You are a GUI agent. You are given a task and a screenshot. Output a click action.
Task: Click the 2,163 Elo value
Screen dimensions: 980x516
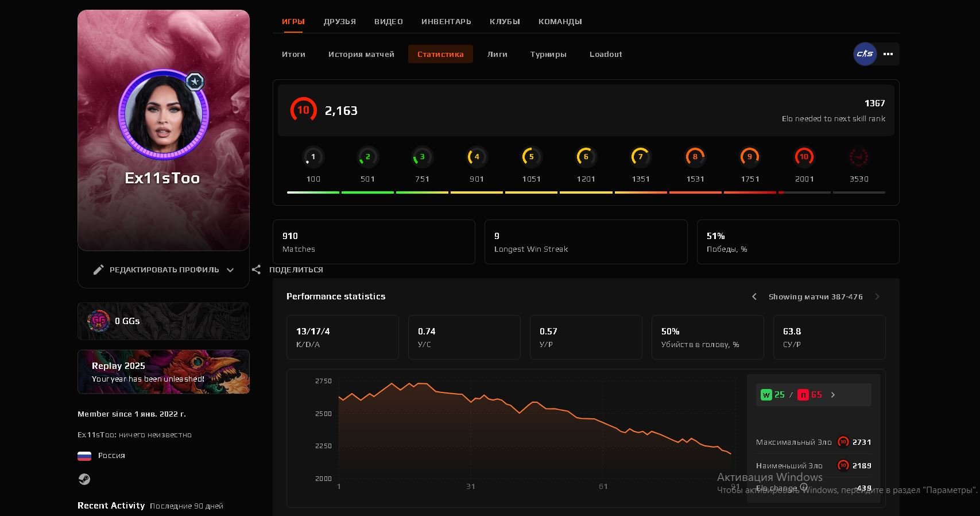(x=341, y=110)
